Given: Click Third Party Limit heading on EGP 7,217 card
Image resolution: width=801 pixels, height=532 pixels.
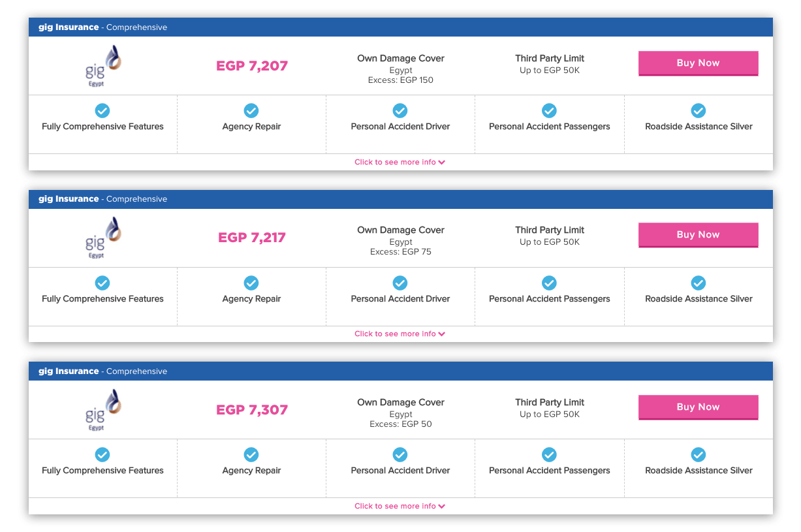Looking at the screenshot, I should 550,230.
